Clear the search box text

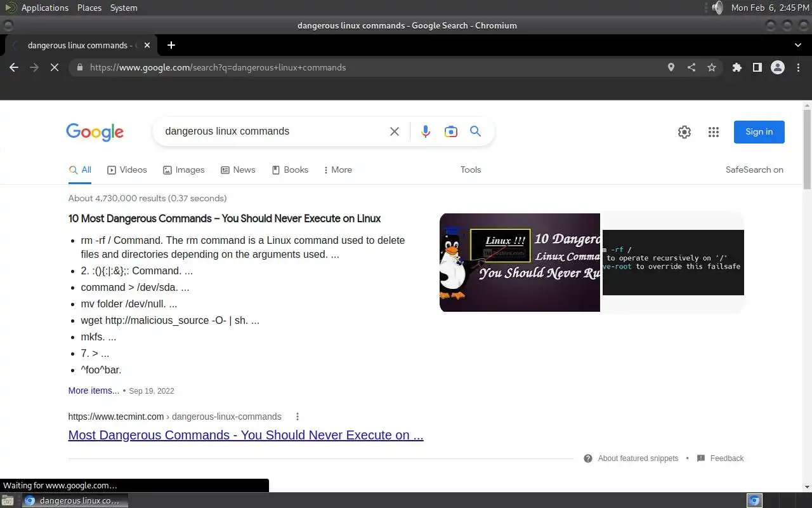click(x=395, y=131)
